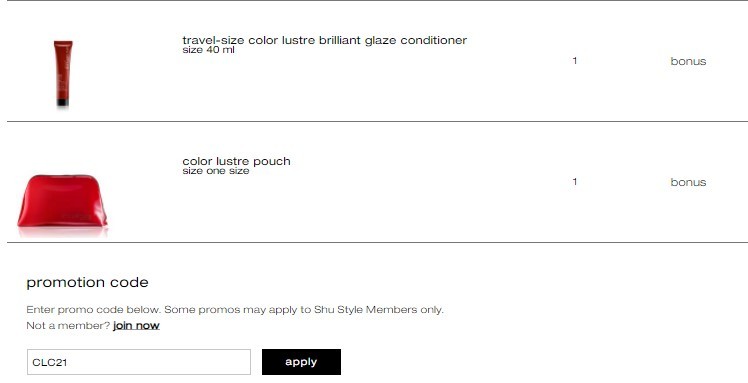Click quantity 1 in the pouch row
The height and width of the screenshot is (383, 748).
(x=575, y=182)
